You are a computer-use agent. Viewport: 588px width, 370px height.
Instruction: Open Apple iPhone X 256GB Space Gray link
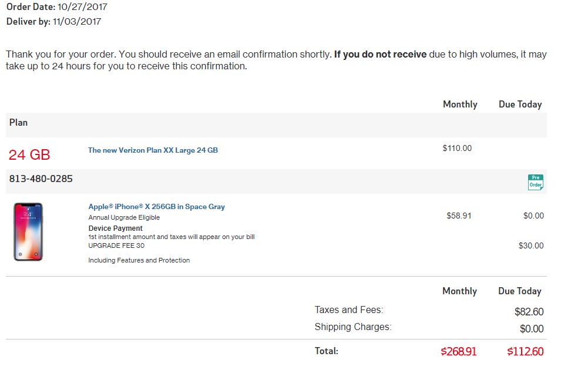pyautogui.click(x=156, y=207)
